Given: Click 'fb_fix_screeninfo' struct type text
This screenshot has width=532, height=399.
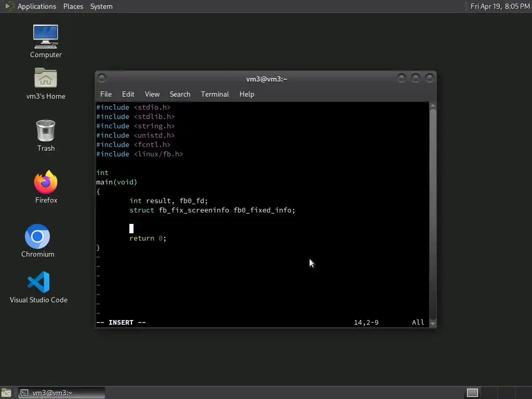Looking at the screenshot, I should [194, 210].
